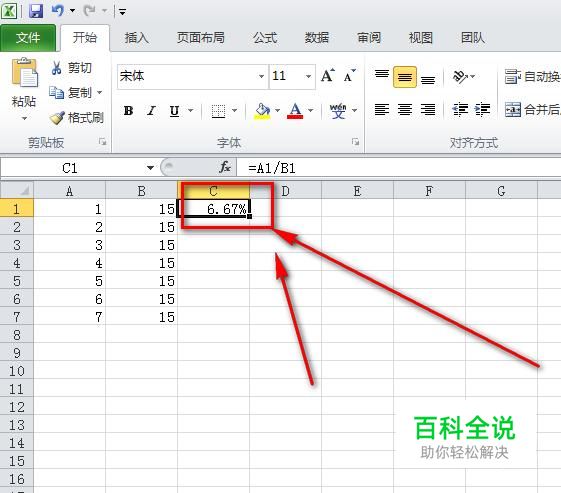561x493 pixels.
Task: Select cell B7 containing 15
Action: click(142, 317)
